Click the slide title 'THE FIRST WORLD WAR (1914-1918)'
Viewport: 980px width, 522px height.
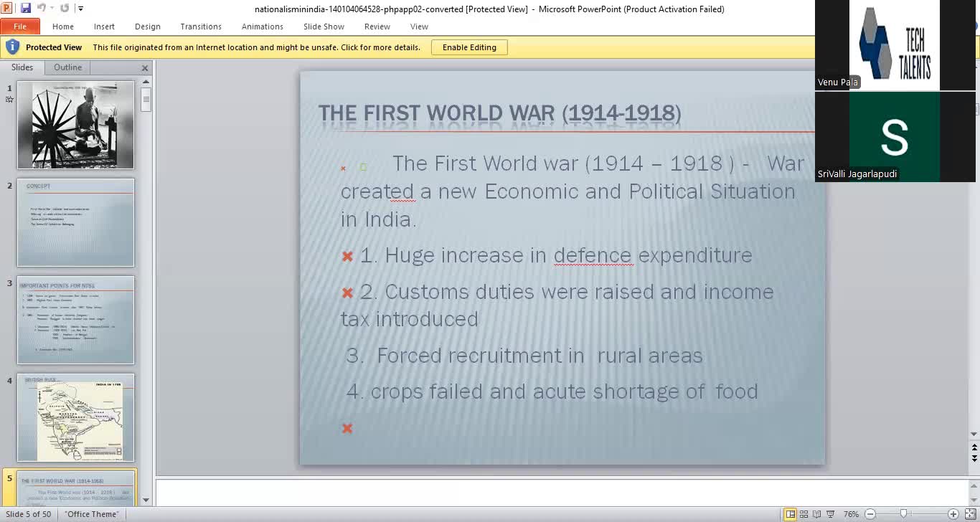click(x=499, y=113)
